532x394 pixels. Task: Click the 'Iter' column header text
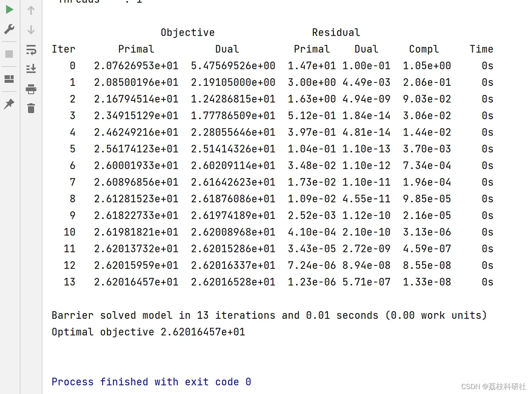[x=63, y=49]
